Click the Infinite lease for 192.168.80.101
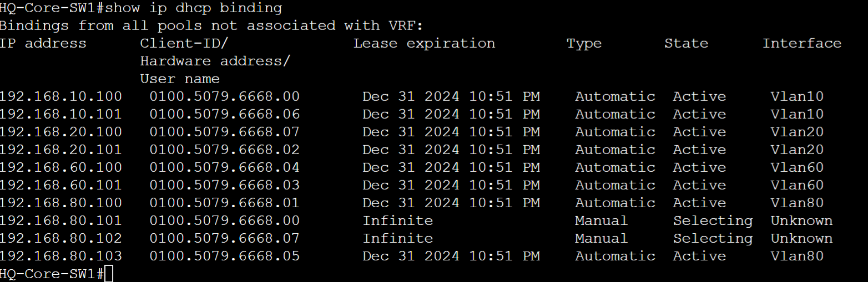The height and width of the screenshot is (282, 868). (x=397, y=221)
